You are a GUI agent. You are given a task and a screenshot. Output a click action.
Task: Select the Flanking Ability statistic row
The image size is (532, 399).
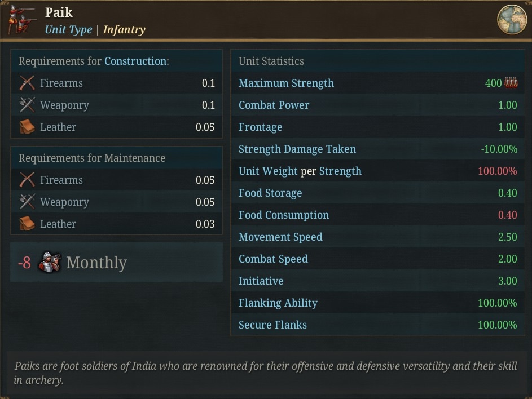click(x=377, y=303)
